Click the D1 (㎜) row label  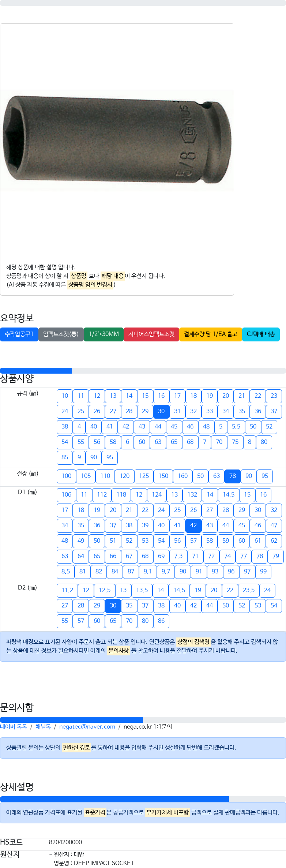tap(27, 492)
